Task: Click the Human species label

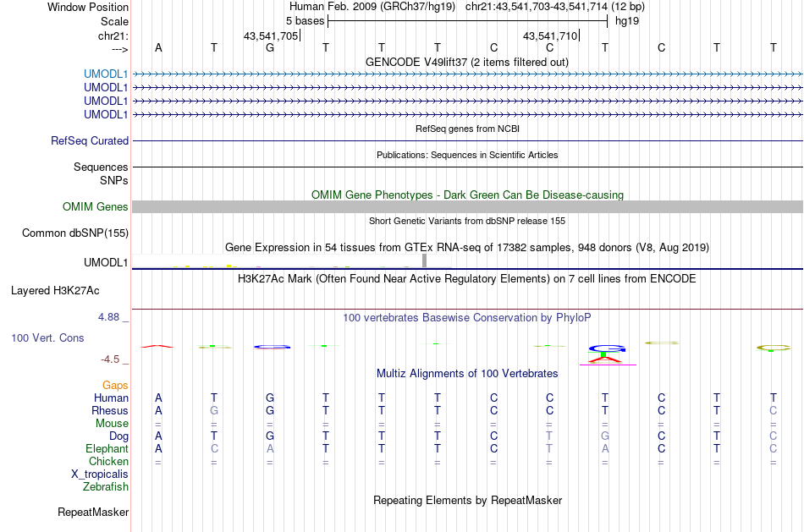Action: coord(111,398)
